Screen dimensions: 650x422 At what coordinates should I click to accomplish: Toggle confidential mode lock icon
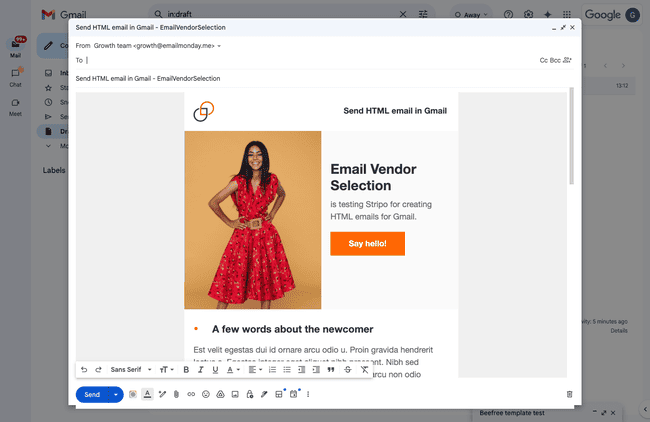250,394
